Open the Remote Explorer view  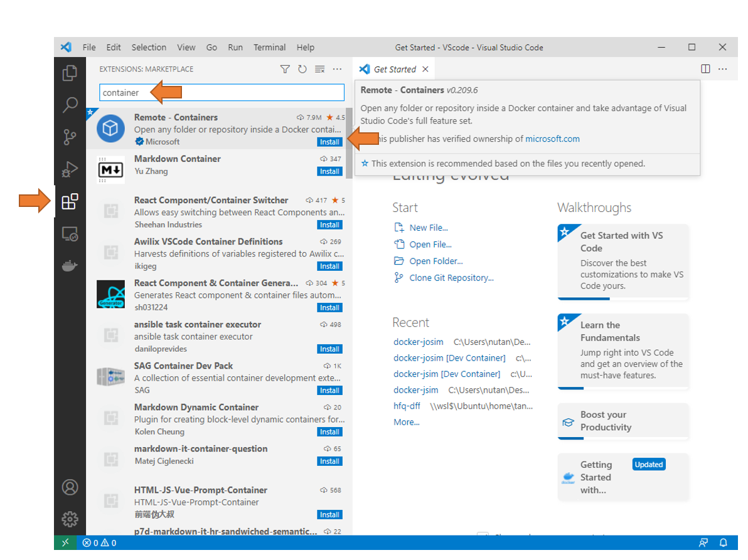click(x=70, y=233)
